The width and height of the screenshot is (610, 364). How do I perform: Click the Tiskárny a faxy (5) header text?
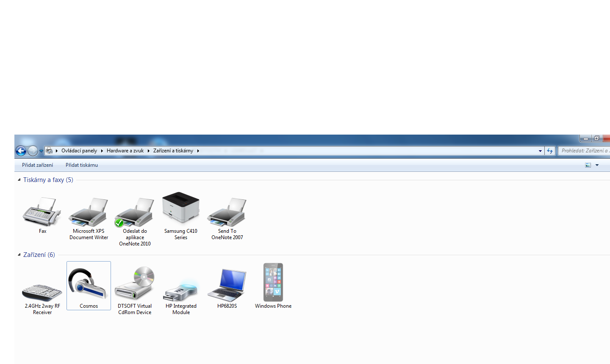pos(48,180)
